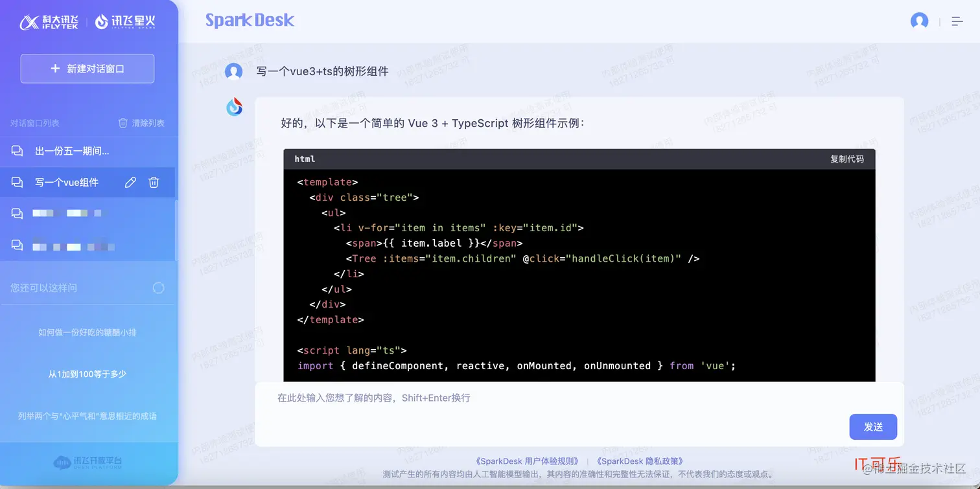Click chat icon beside 出一份五一期间

17,152
